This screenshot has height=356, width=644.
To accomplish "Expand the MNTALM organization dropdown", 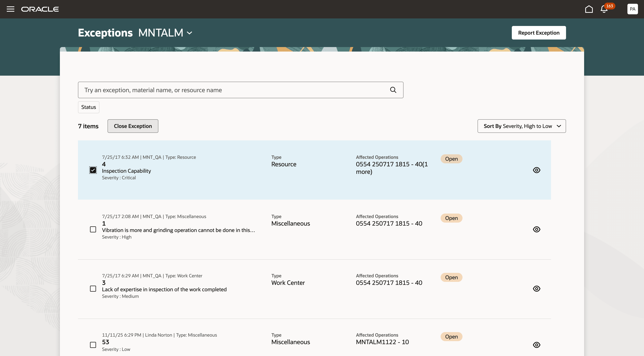I will (190, 33).
